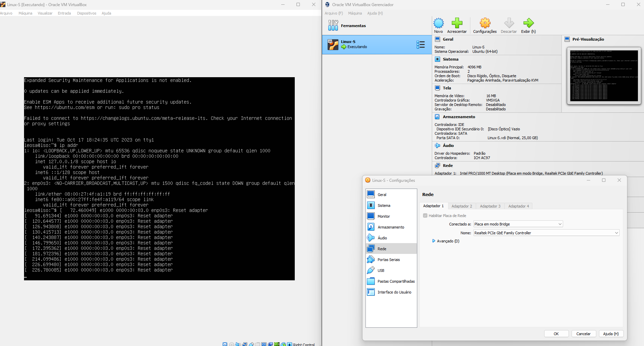Switch to Adaptador 3 tab
Image resolution: width=644 pixels, height=346 pixels.
490,206
